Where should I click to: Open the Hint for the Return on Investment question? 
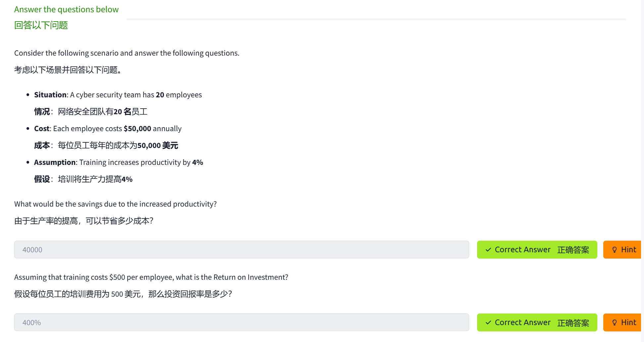coord(622,322)
